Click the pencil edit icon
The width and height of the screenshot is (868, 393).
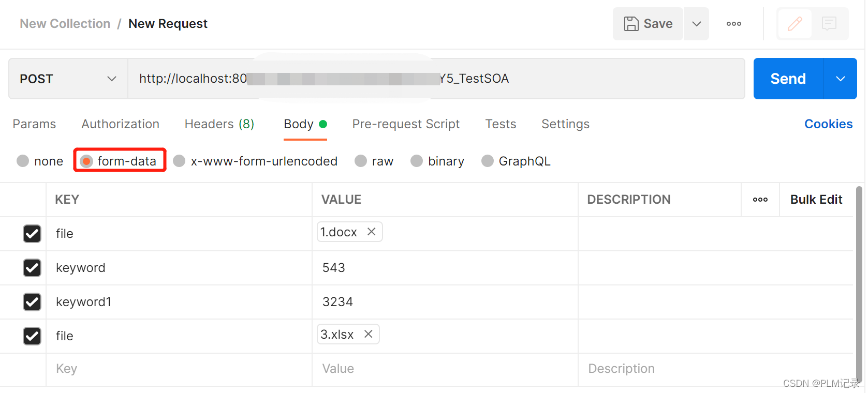[x=795, y=24]
